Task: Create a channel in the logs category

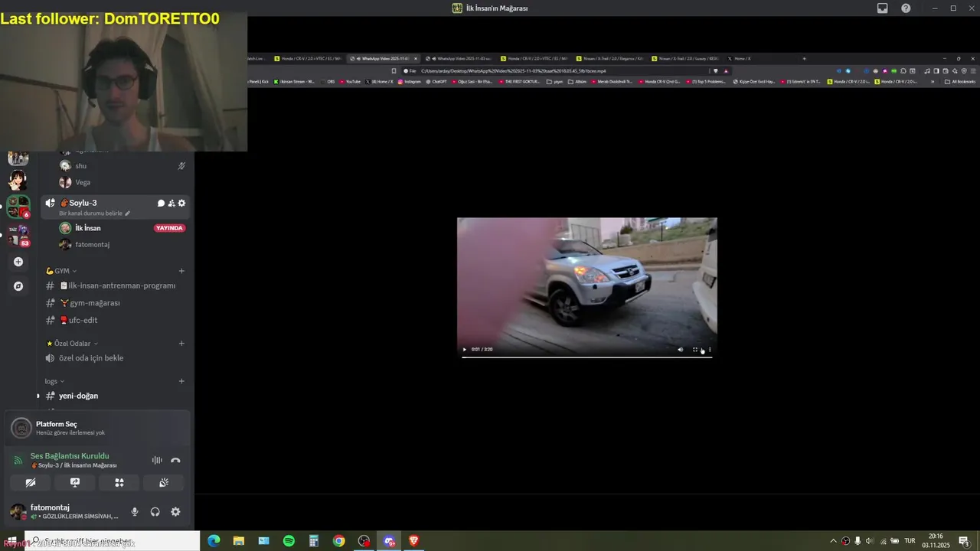Action: pyautogui.click(x=181, y=381)
